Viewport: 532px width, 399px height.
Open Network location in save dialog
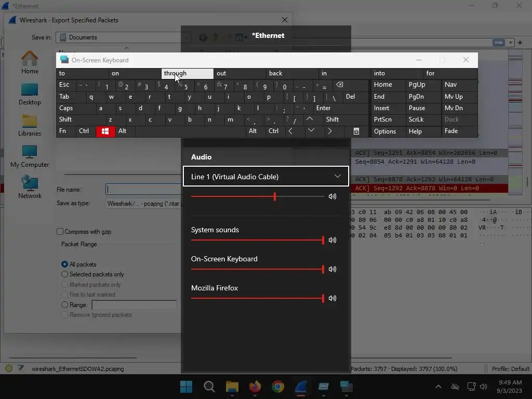[30, 187]
